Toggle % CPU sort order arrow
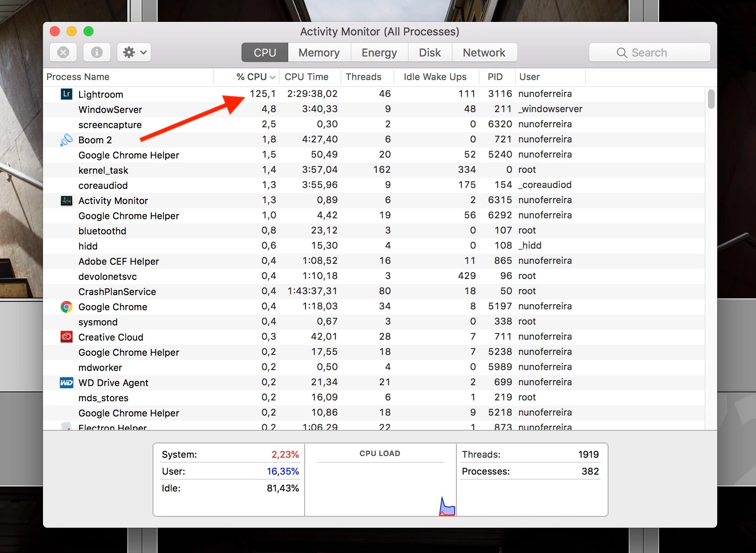 coord(273,77)
